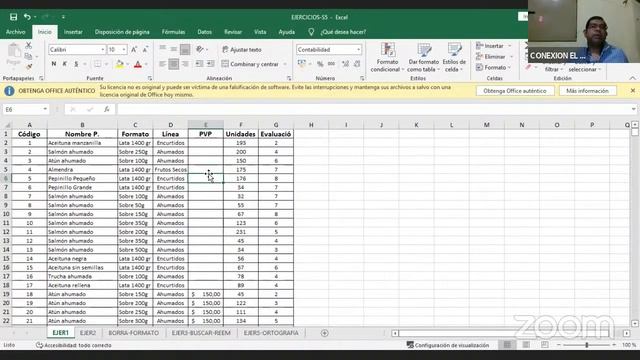This screenshot has height=360, width=640.
Task: Center text horizontally
Action: coord(173,64)
